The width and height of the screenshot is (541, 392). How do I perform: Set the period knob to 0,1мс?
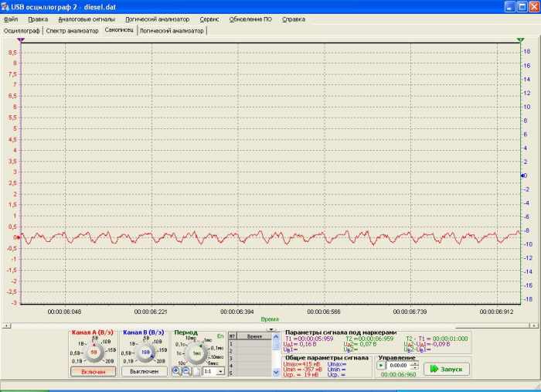point(217,348)
